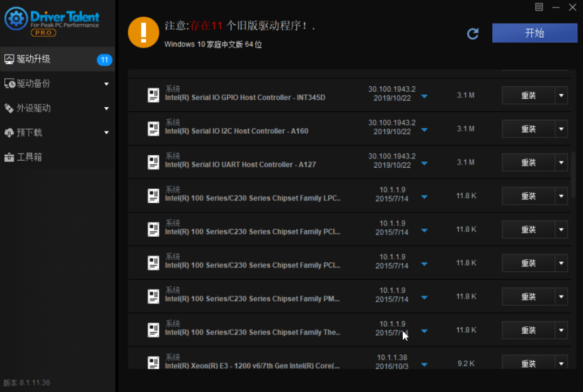Open 工具箱 in the sidebar
The width and height of the screenshot is (583, 392).
58,157
